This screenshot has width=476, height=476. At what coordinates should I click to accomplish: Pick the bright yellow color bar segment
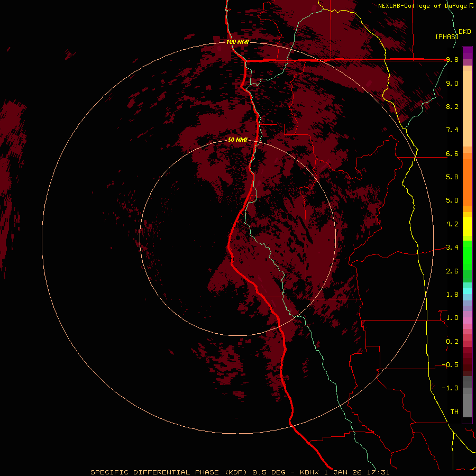[467, 226]
